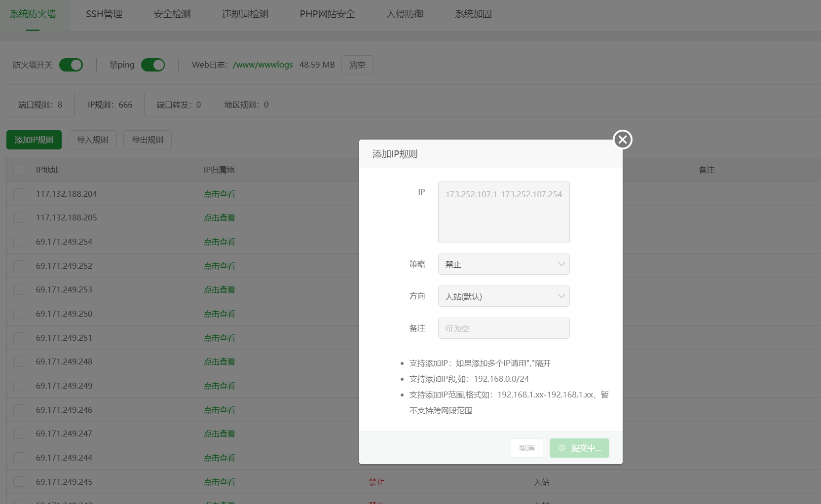Click 点击查看 for 117.132.188.205

coord(220,217)
